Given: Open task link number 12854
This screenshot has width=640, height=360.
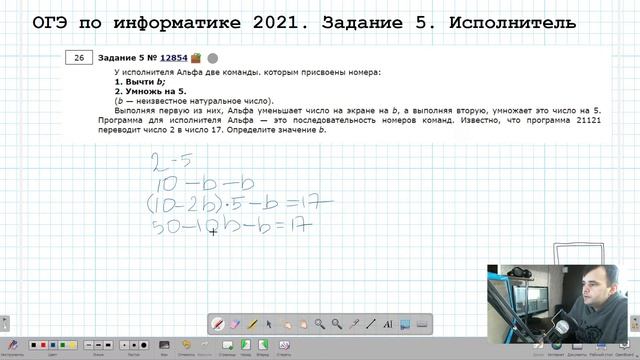Looking at the screenshot, I should 174,58.
